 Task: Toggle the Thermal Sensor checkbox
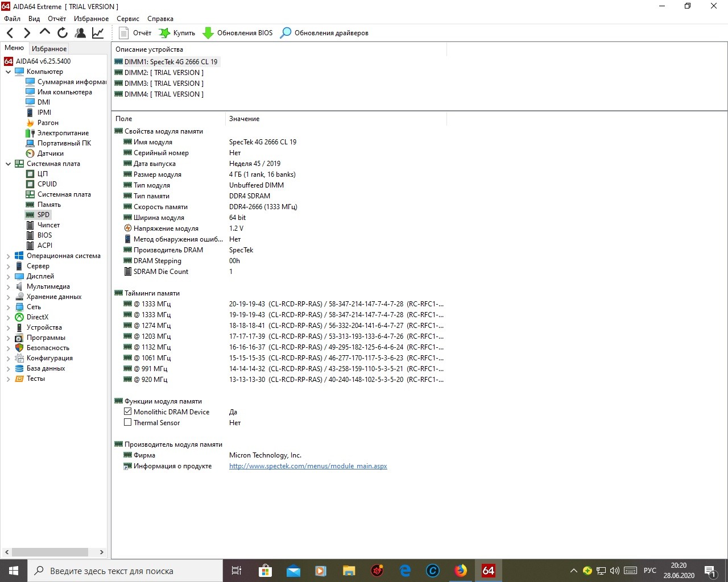pos(128,422)
